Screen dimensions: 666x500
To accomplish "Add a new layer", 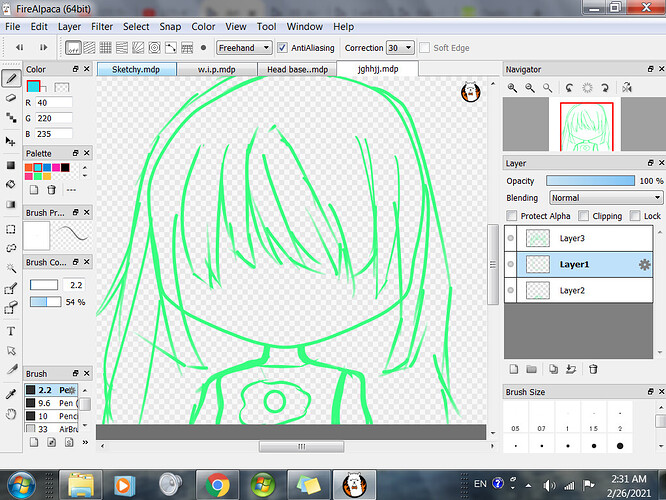I will point(514,369).
